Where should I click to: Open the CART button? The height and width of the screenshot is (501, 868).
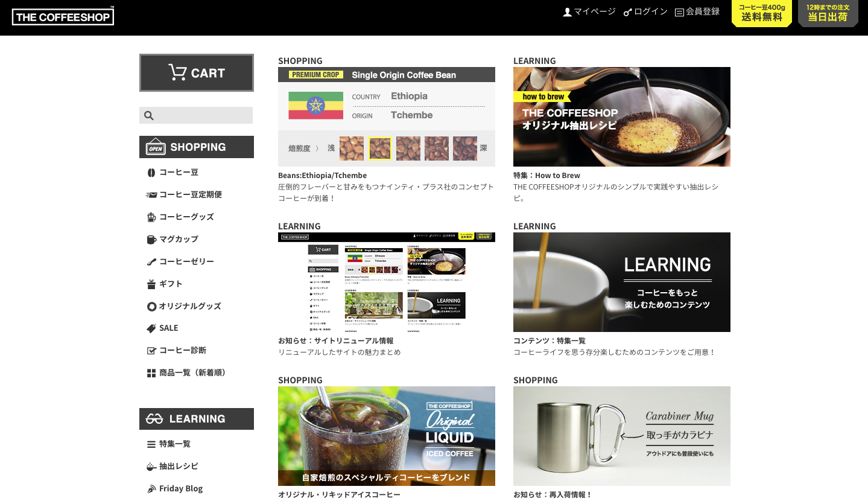[197, 73]
